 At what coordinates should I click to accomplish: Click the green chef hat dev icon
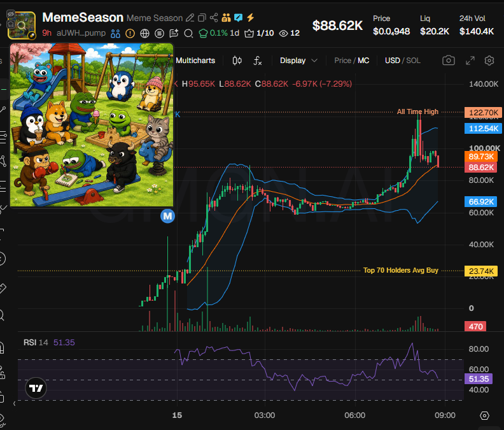[203, 34]
